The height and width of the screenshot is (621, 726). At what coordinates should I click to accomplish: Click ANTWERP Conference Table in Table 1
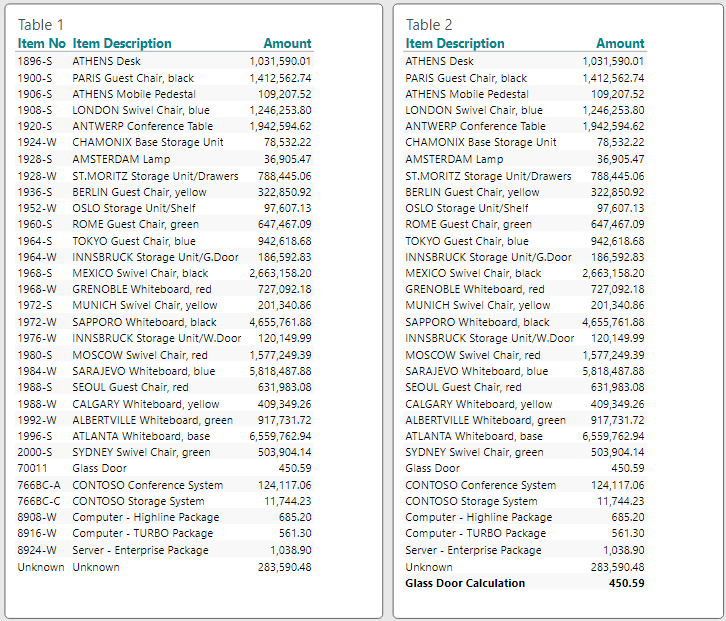pyautogui.click(x=142, y=126)
